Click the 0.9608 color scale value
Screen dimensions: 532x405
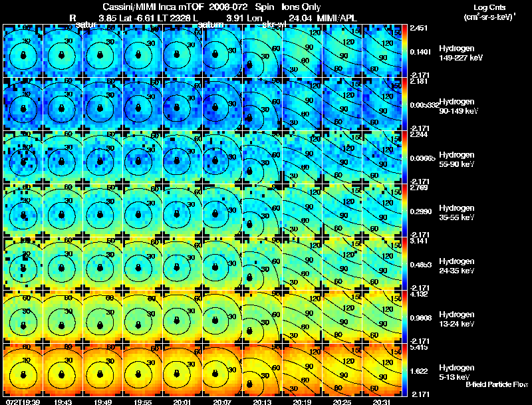pos(421,318)
